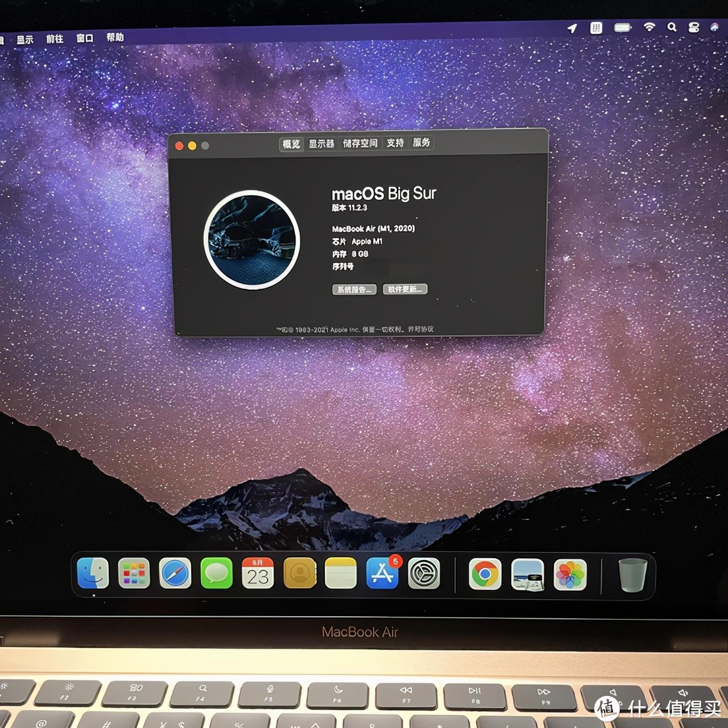This screenshot has width=728, height=728.
Task: Open Launchpad in the Dock
Action: click(134, 573)
